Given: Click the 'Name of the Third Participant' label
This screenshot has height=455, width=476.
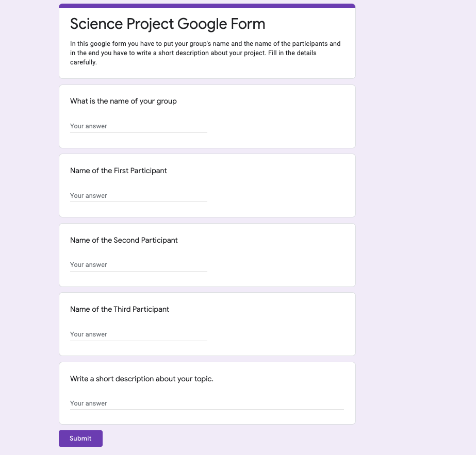Looking at the screenshot, I should [x=120, y=309].
